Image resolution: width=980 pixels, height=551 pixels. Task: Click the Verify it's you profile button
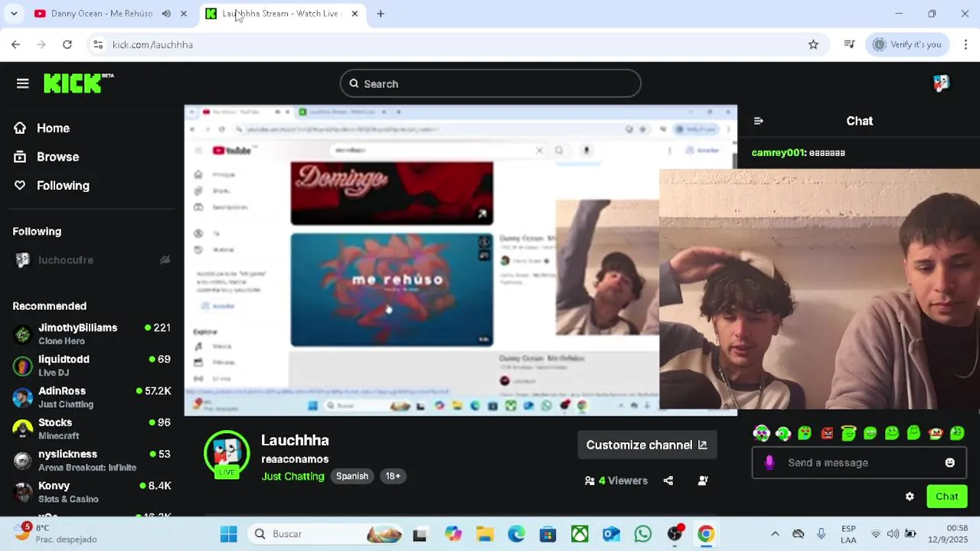click(x=907, y=44)
